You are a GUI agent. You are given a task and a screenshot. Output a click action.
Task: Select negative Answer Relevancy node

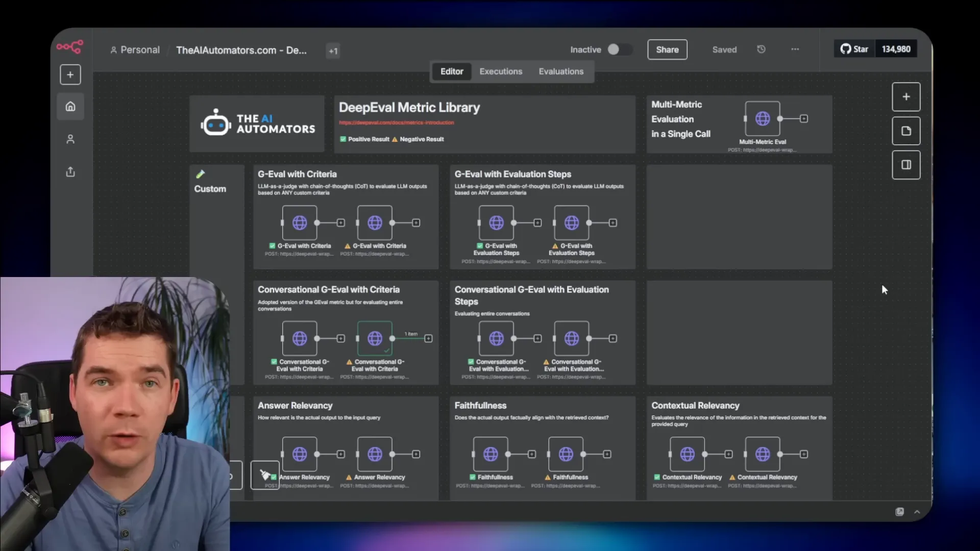[375, 454]
